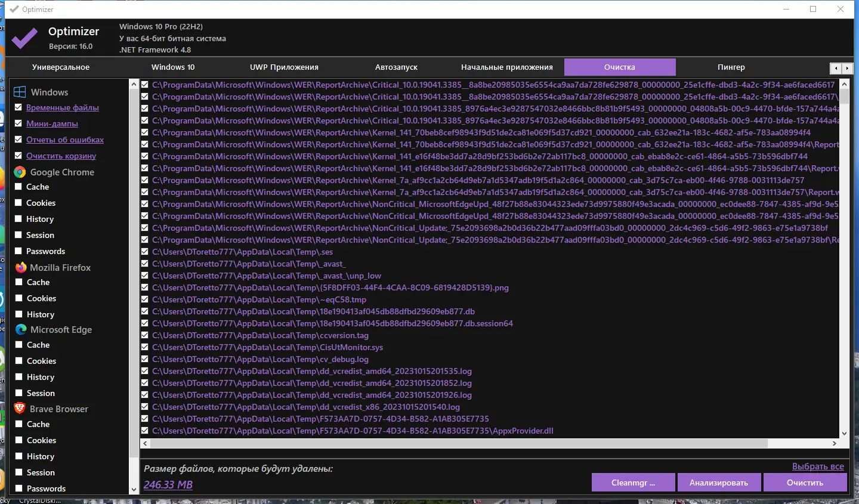Image resolution: width=859 pixels, height=504 pixels.
Task: Uncheck the Отчеты об ошибках checkbox
Action: point(18,140)
